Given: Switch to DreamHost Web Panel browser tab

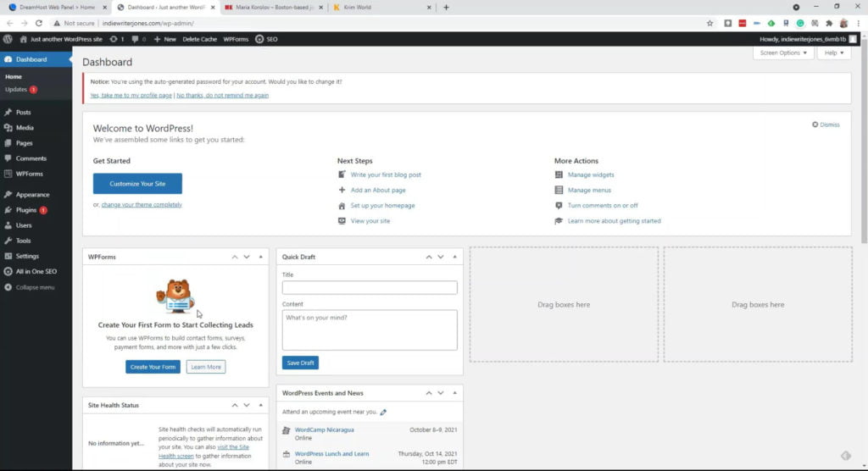Looking at the screenshot, I should 56,7.
